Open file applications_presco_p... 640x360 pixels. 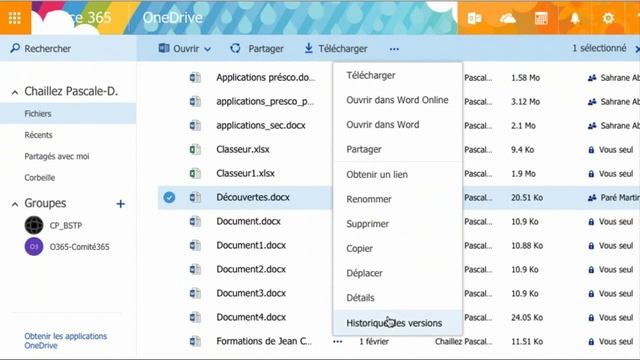[x=265, y=102]
